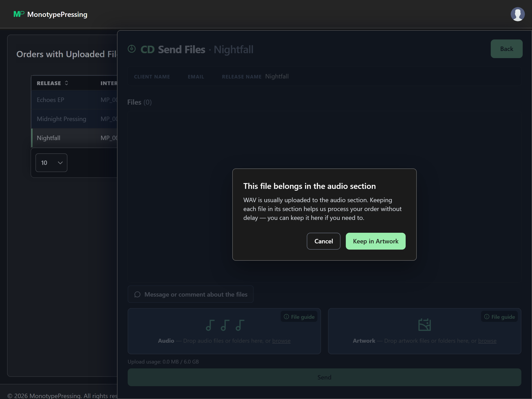Expand the rows-per-page dropdown showing 10
Screen dimensions: 532x399
click(x=51, y=163)
